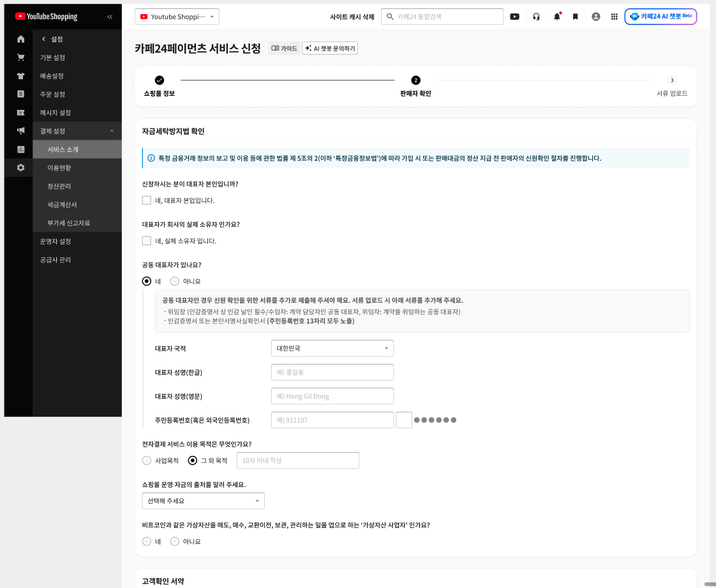The image size is (716, 588).
Task: Open the settings gear icon in sidebar
Action: point(20,168)
